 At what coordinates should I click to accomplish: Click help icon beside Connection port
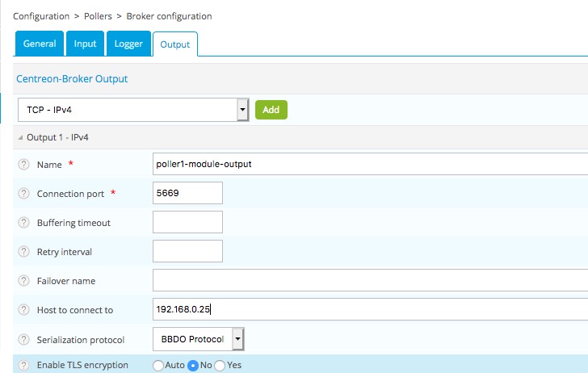pos(23,194)
